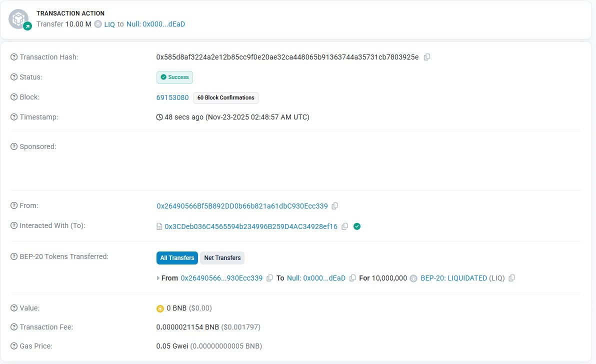Click the 60 Block Confirmations badge
The height and width of the screenshot is (364, 596).
point(226,97)
